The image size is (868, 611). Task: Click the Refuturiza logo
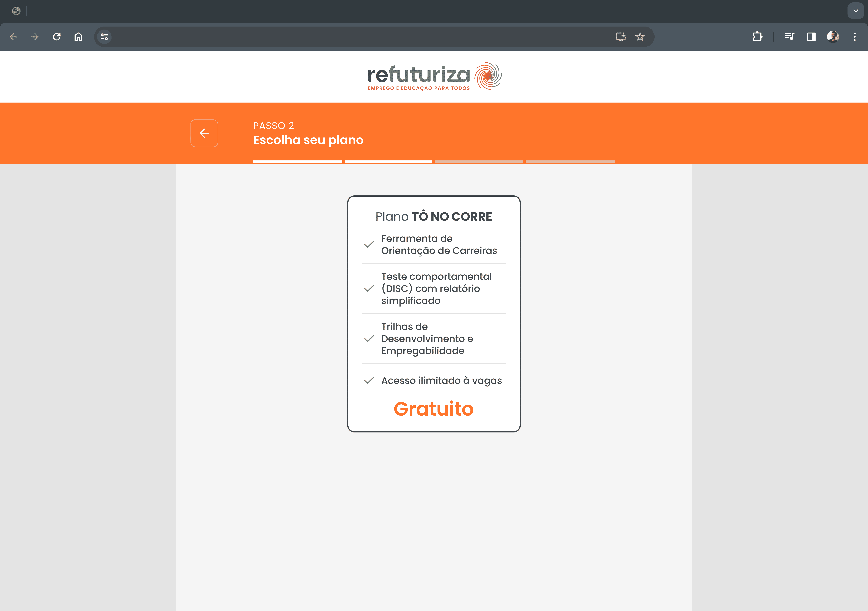434,76
